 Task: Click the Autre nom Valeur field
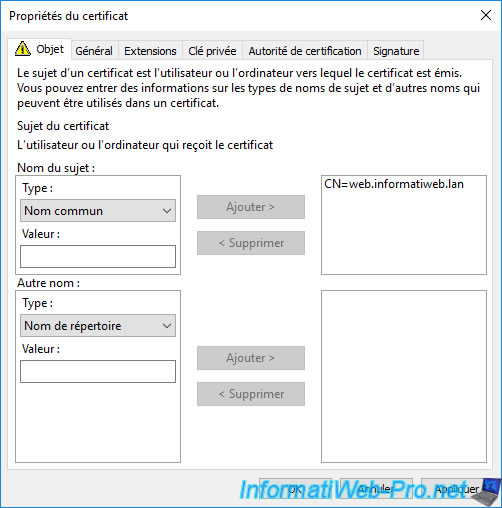coord(98,371)
